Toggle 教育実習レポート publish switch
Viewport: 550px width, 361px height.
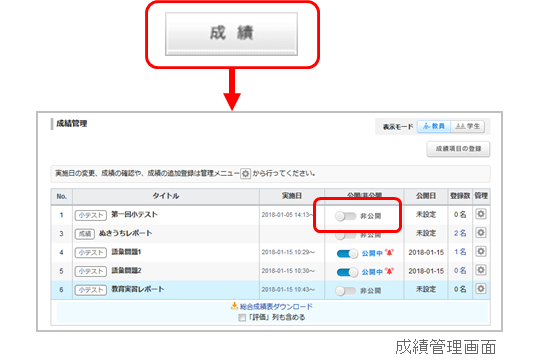(346, 290)
